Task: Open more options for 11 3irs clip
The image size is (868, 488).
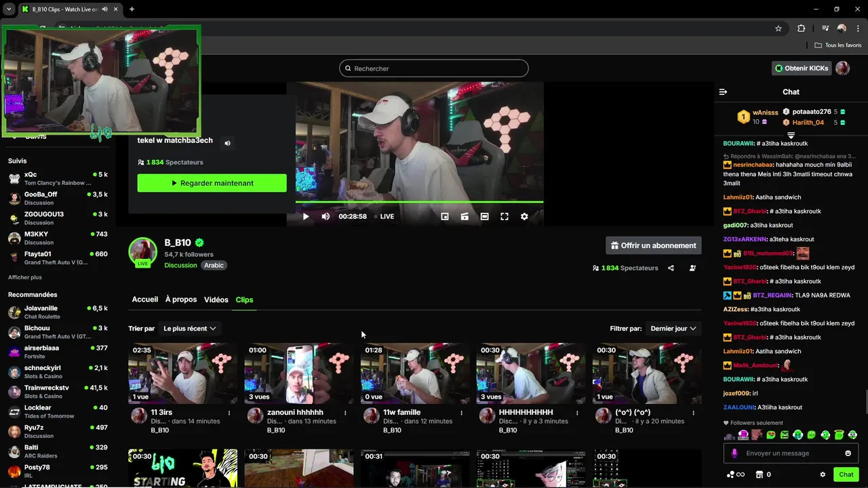Action: pyautogui.click(x=229, y=413)
